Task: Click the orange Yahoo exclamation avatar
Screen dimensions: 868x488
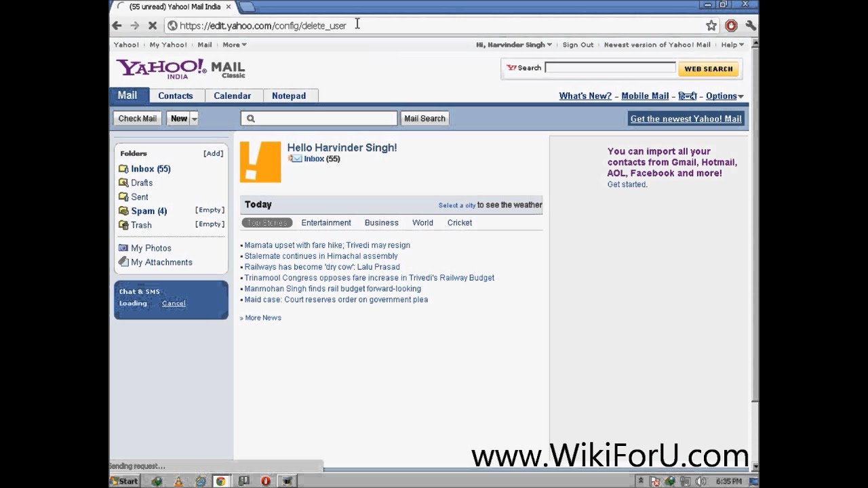Action: [x=260, y=162]
